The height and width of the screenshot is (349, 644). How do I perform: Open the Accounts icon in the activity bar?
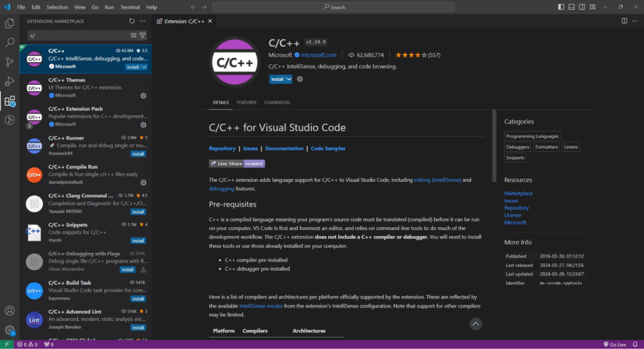click(9, 310)
